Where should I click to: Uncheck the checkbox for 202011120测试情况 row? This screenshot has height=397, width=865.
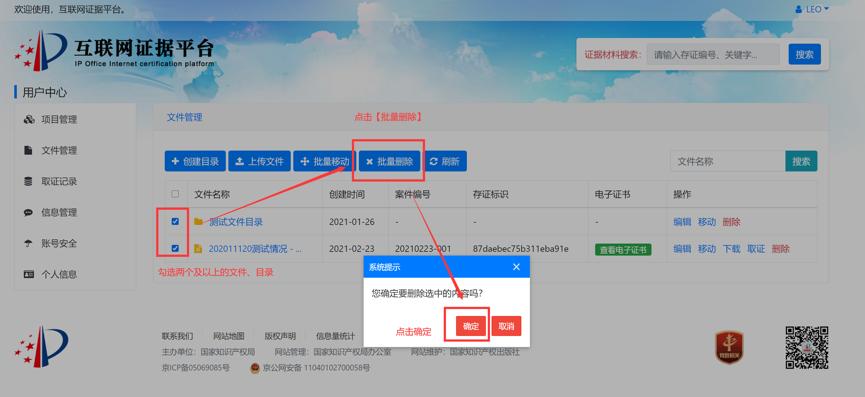click(175, 249)
